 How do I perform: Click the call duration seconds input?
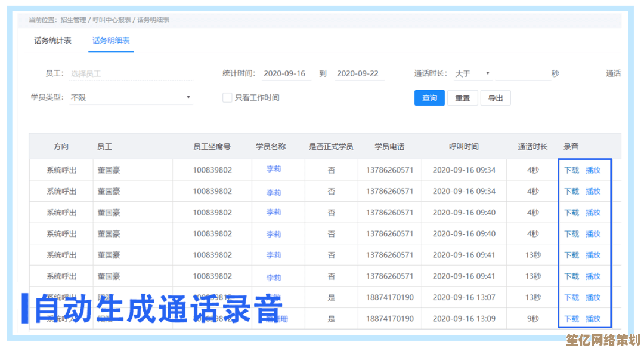[x=522, y=73]
